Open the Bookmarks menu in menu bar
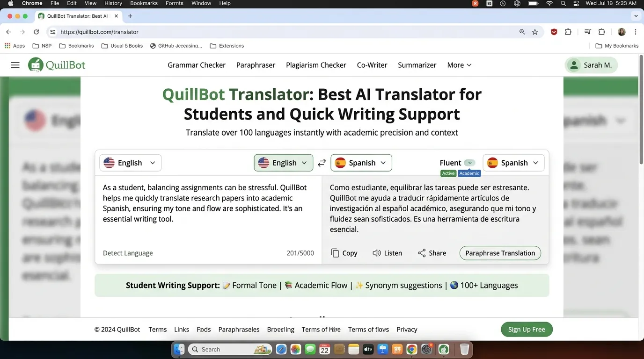The image size is (644, 359). [x=144, y=3]
